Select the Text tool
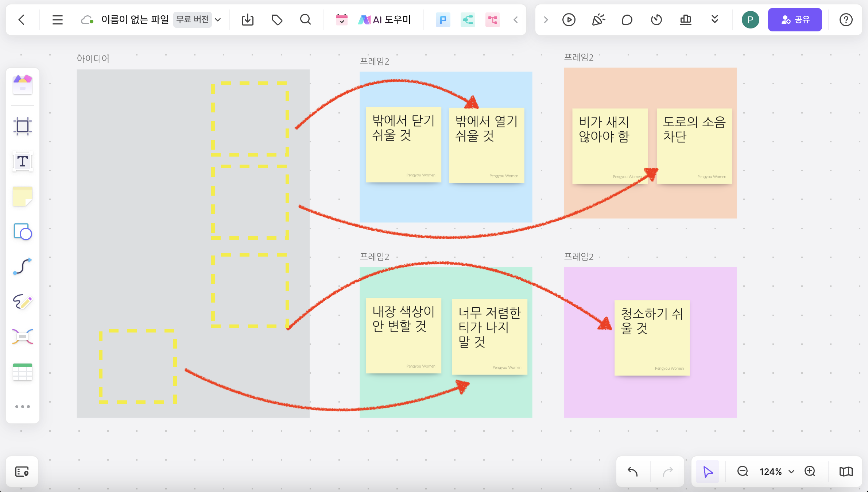This screenshot has height=492, width=868. click(23, 161)
